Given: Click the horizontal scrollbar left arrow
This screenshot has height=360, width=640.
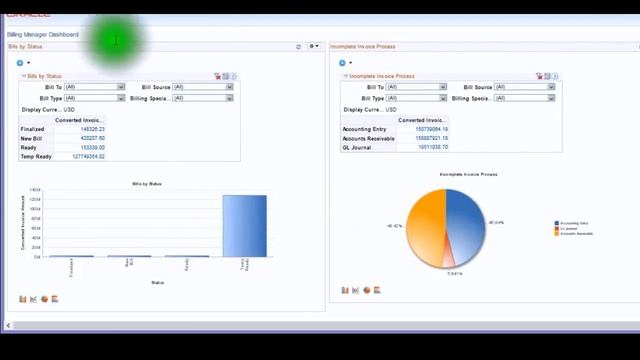Looking at the screenshot, I should click(8, 325).
